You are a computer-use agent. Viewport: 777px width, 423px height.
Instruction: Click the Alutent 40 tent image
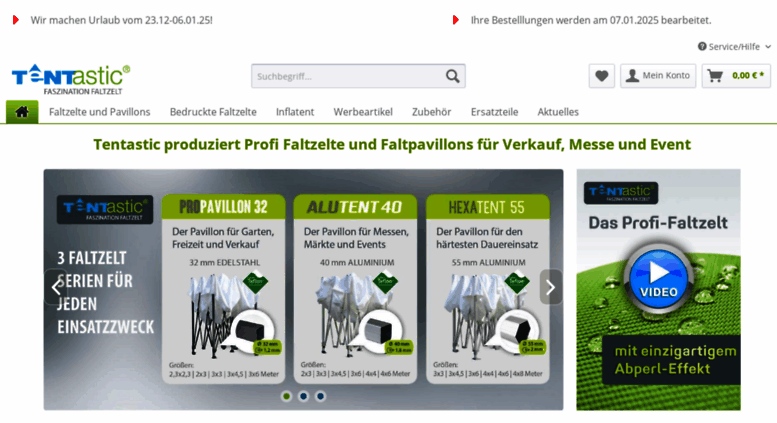[362, 314]
